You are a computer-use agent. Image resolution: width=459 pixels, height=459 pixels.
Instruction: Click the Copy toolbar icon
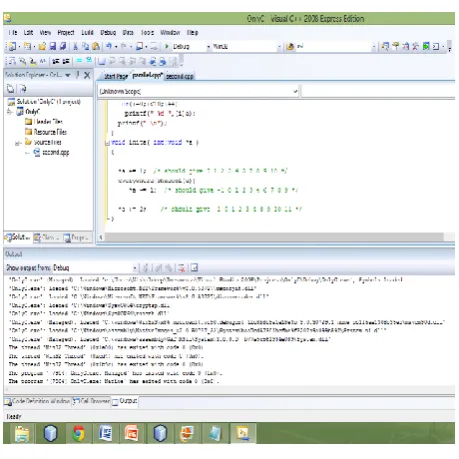tap(86, 46)
